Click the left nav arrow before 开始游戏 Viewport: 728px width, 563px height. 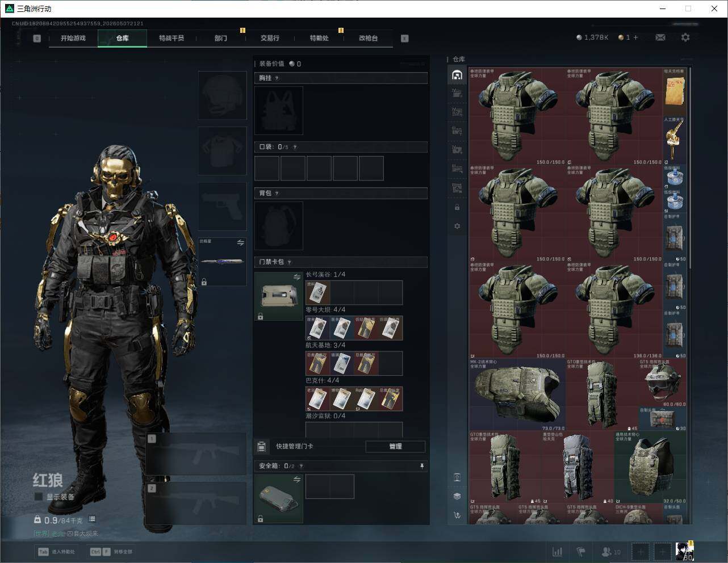(37, 39)
